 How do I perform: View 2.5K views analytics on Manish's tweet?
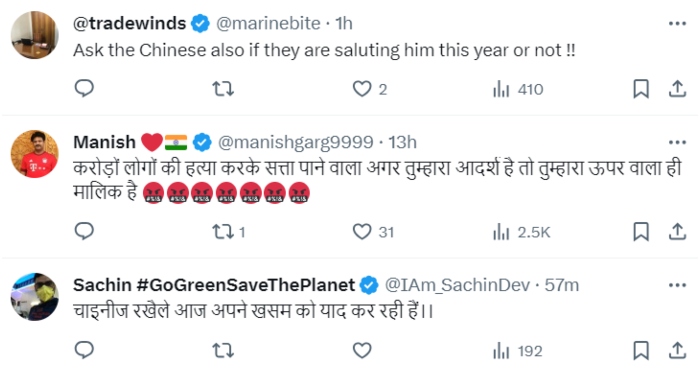pos(521,232)
